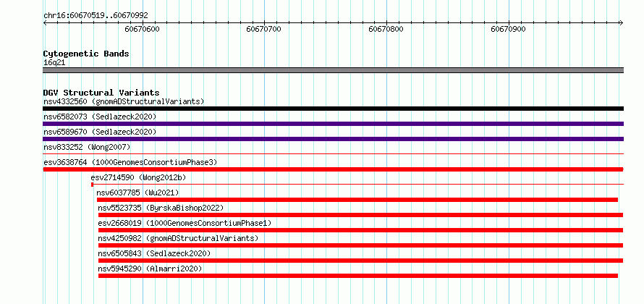The height and width of the screenshot is (304, 644).
Task: Open esv2668019 1000GenomesConsortiumPhase1 label
Action: pos(185,223)
